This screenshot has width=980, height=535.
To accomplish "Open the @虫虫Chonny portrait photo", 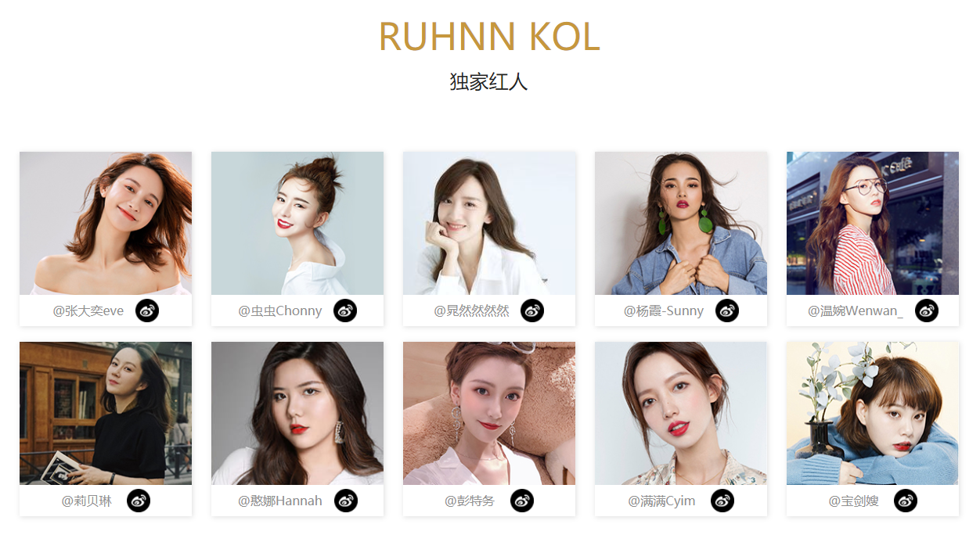I will [x=297, y=223].
